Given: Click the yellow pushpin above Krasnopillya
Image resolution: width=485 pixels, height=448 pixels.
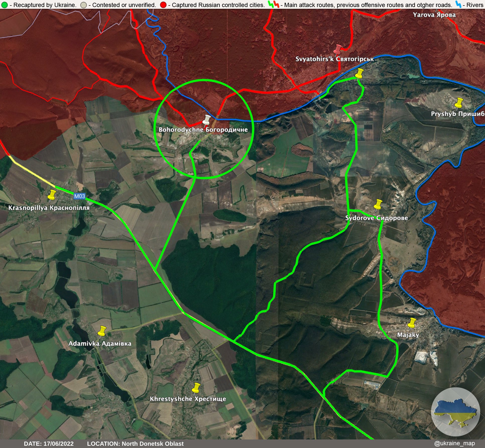Looking at the screenshot, I should [52, 195].
